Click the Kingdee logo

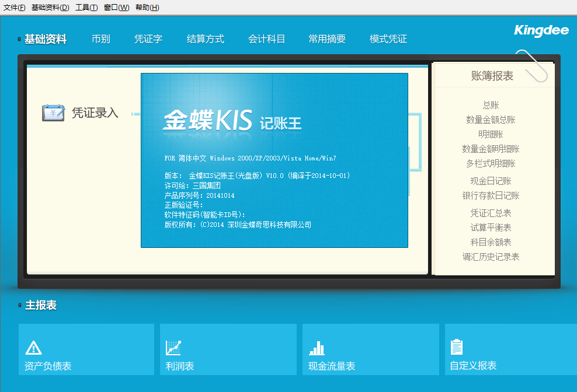[542, 30]
